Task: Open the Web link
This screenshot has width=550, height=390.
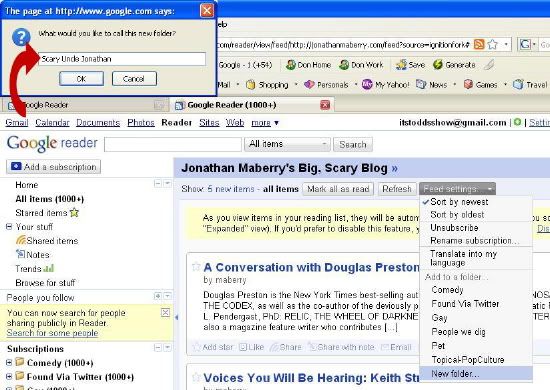Action: coord(235,123)
